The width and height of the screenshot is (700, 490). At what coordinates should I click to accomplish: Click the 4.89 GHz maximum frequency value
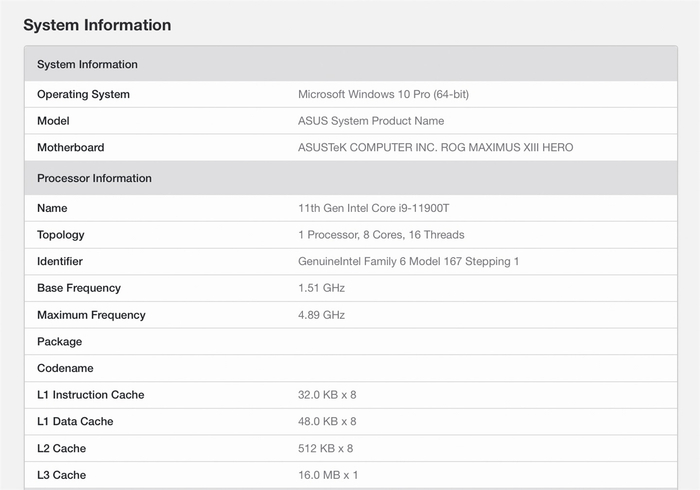point(321,315)
